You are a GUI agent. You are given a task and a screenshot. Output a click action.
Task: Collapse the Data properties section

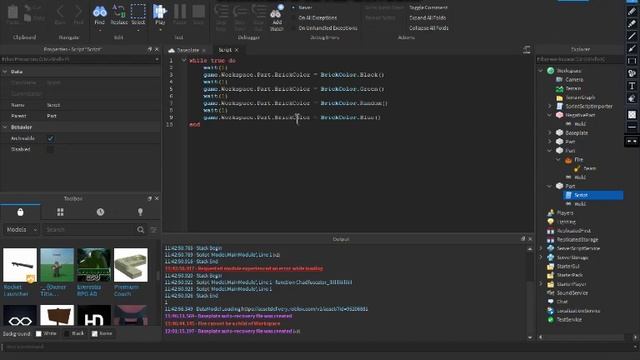[5, 72]
